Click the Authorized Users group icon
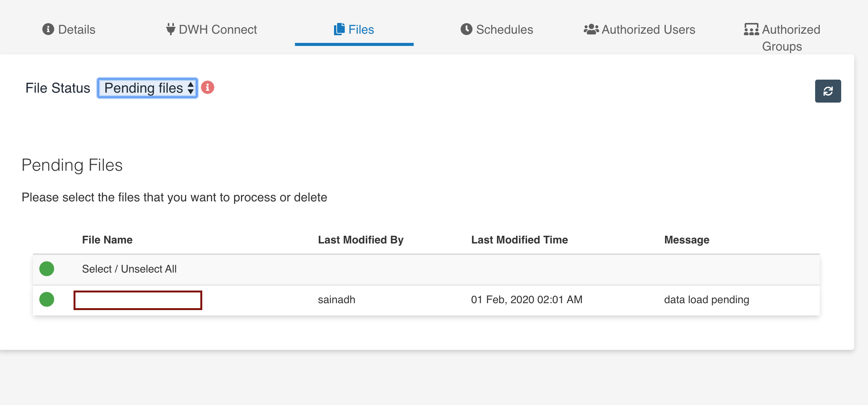The image size is (868, 405). click(590, 29)
